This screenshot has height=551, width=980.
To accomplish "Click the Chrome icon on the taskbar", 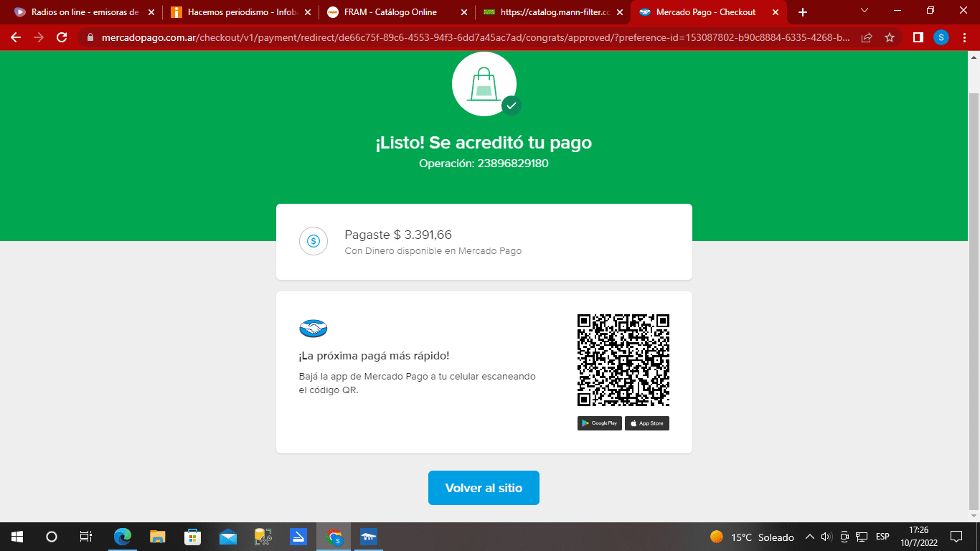I will pyautogui.click(x=334, y=537).
